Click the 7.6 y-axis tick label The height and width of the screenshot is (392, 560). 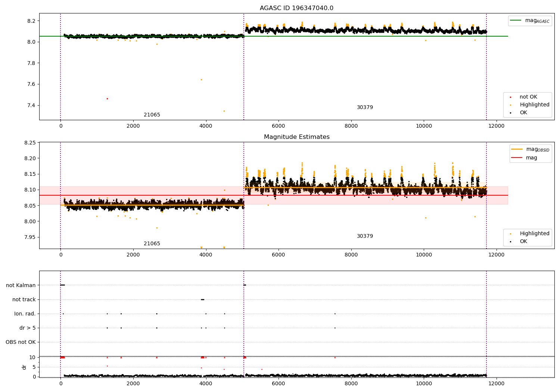pyautogui.click(x=31, y=84)
